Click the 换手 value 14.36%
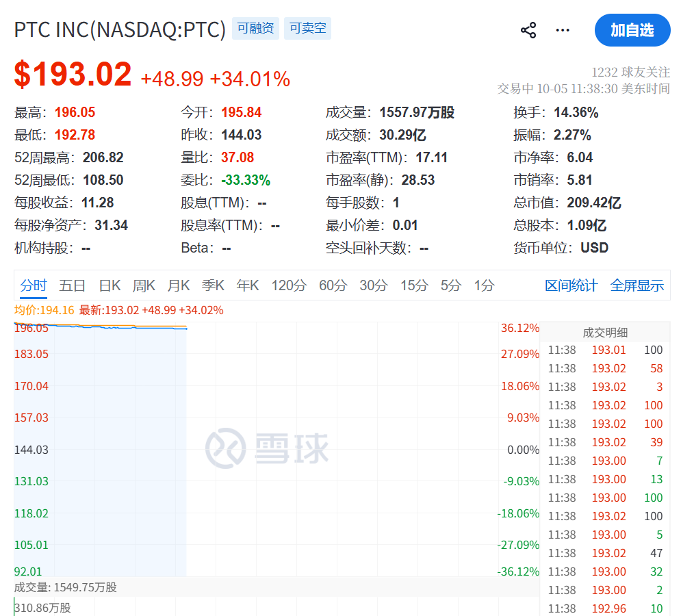 click(x=576, y=112)
